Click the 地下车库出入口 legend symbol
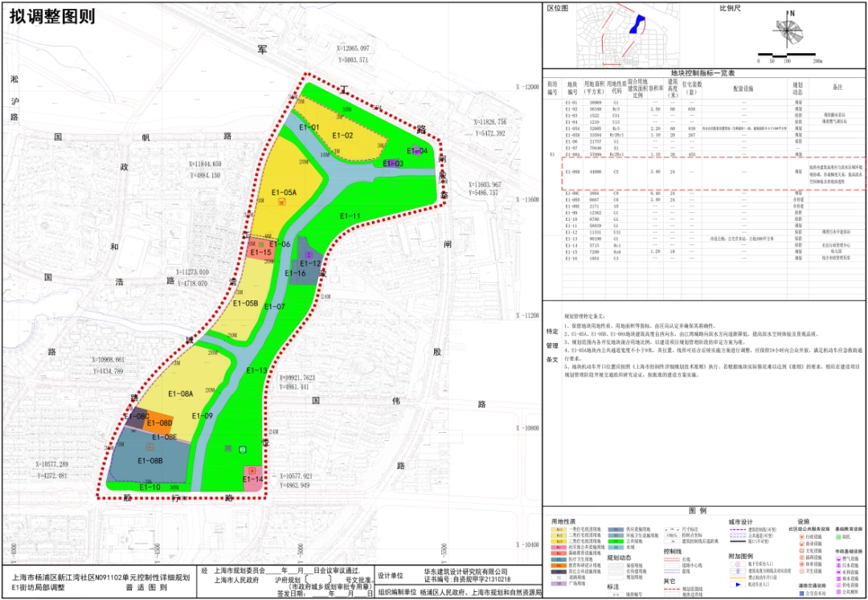This screenshot has width=868, height=600. (x=738, y=564)
